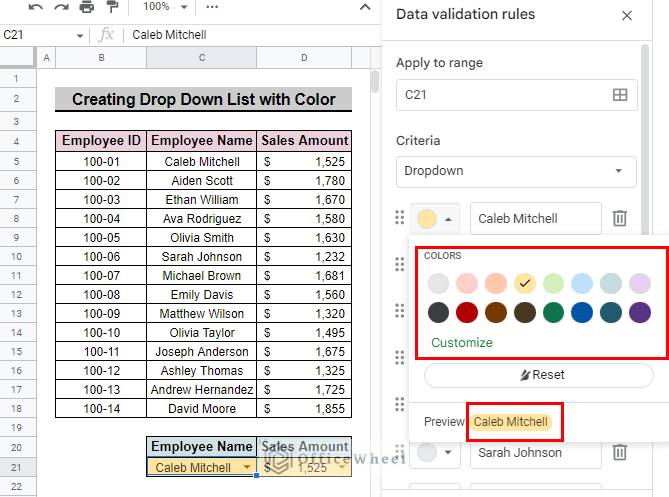Click cell containing David Moore
The image size is (669, 497).
[x=202, y=409]
